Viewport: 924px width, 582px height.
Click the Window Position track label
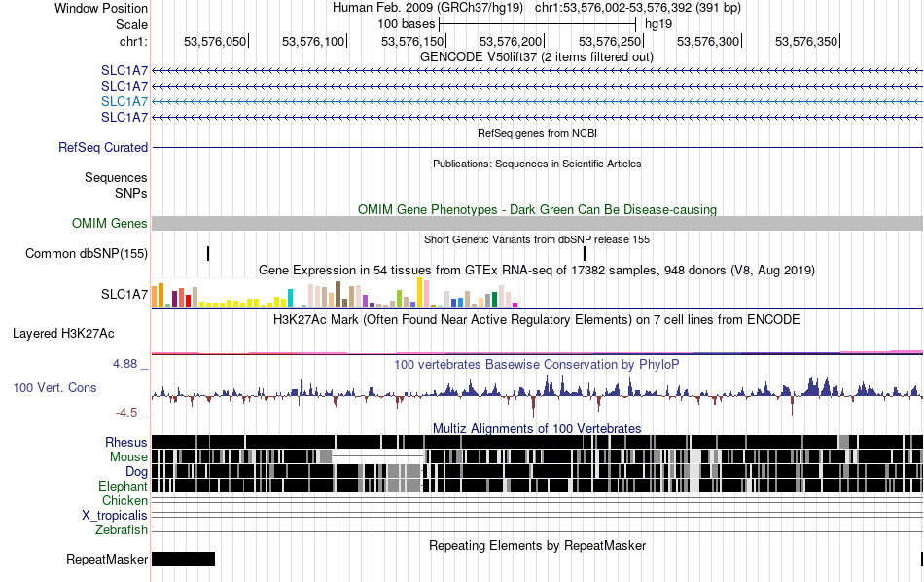click(x=101, y=8)
